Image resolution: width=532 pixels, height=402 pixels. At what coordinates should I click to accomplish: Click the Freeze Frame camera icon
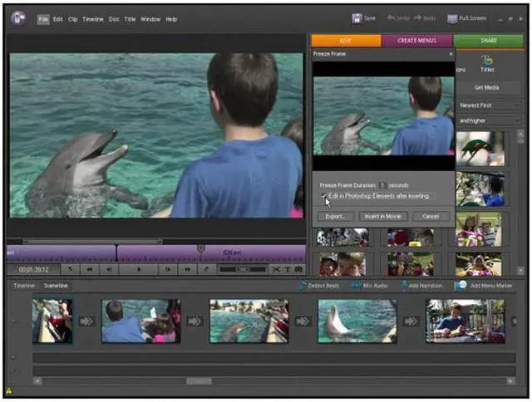point(298,269)
